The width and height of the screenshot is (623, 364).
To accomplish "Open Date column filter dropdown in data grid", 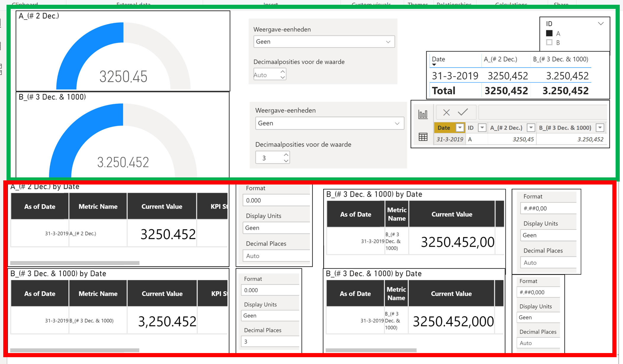I will point(460,128).
